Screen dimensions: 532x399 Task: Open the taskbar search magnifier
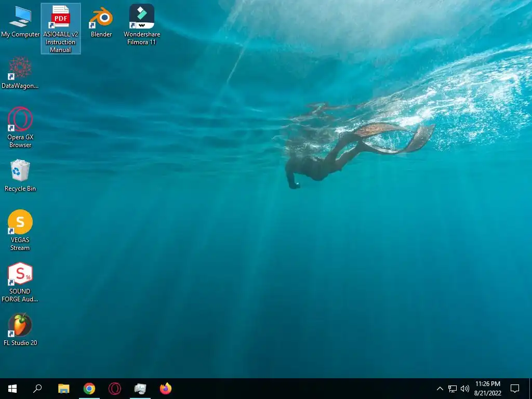tap(37, 389)
